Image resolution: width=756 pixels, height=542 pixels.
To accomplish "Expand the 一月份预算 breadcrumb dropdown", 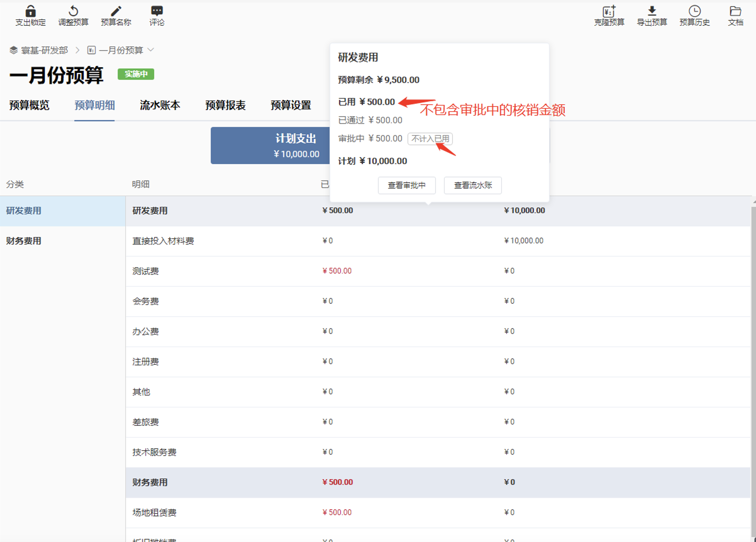I will pyautogui.click(x=151, y=50).
